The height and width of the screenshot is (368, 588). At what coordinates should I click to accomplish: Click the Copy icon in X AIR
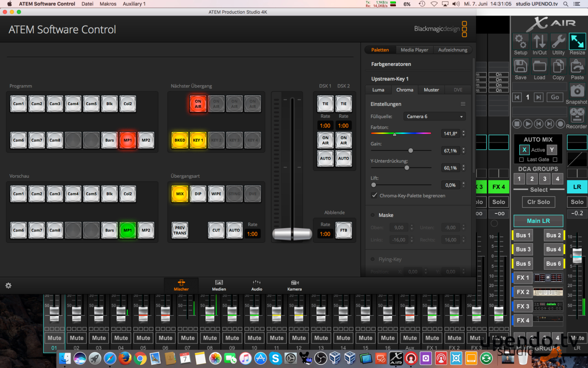point(558,66)
